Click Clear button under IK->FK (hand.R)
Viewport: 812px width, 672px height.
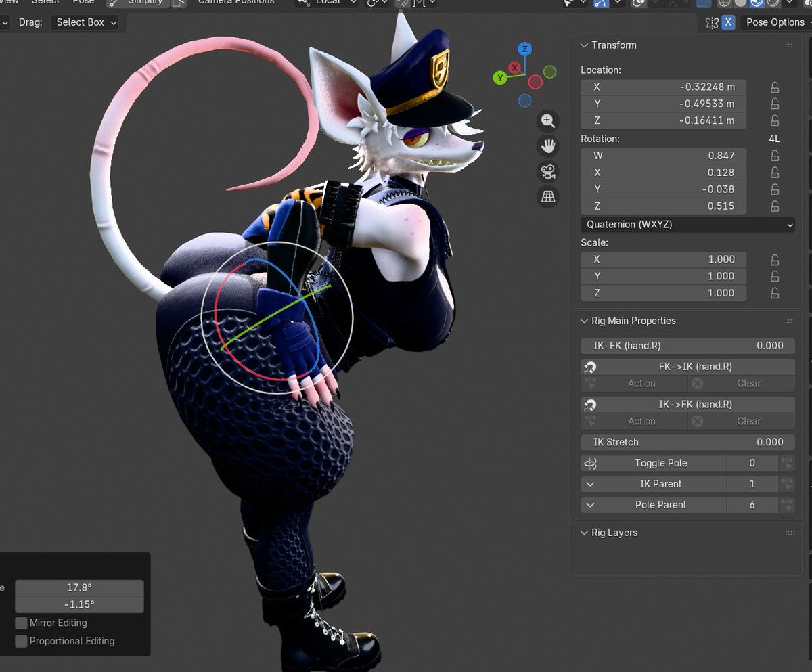coord(742,421)
